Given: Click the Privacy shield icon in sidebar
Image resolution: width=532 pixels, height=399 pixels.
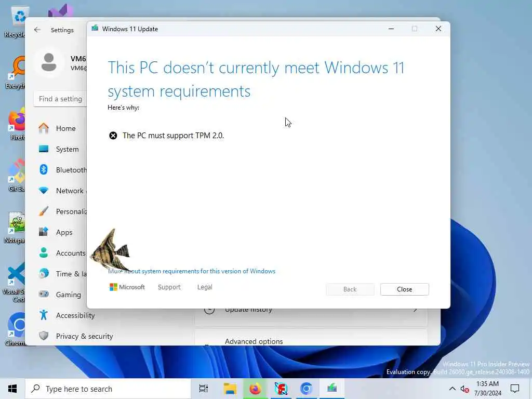Looking at the screenshot, I should (x=44, y=336).
